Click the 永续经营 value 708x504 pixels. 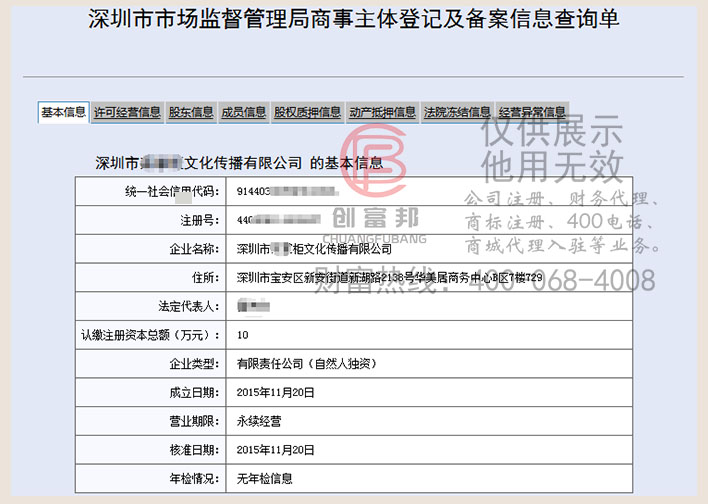point(259,421)
